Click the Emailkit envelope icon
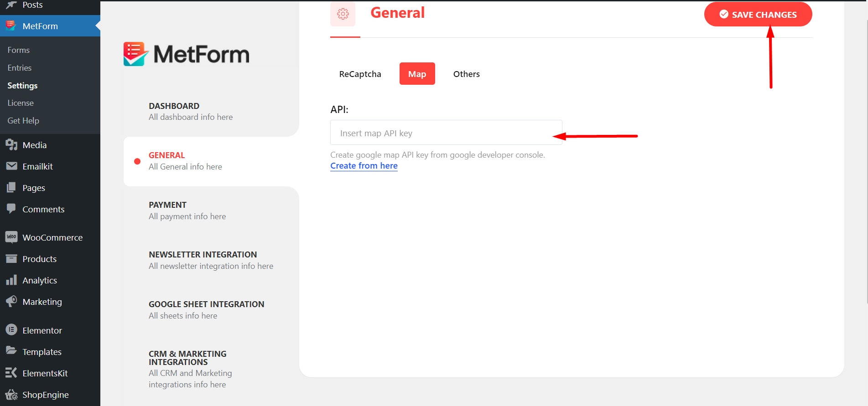 click(11, 166)
